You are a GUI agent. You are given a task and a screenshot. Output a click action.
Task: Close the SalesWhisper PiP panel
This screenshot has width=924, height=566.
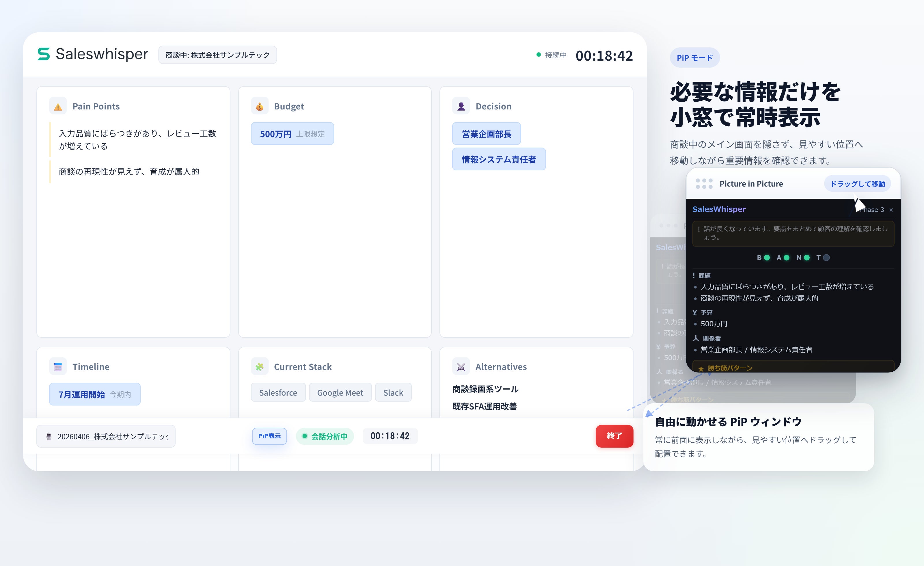[891, 210]
